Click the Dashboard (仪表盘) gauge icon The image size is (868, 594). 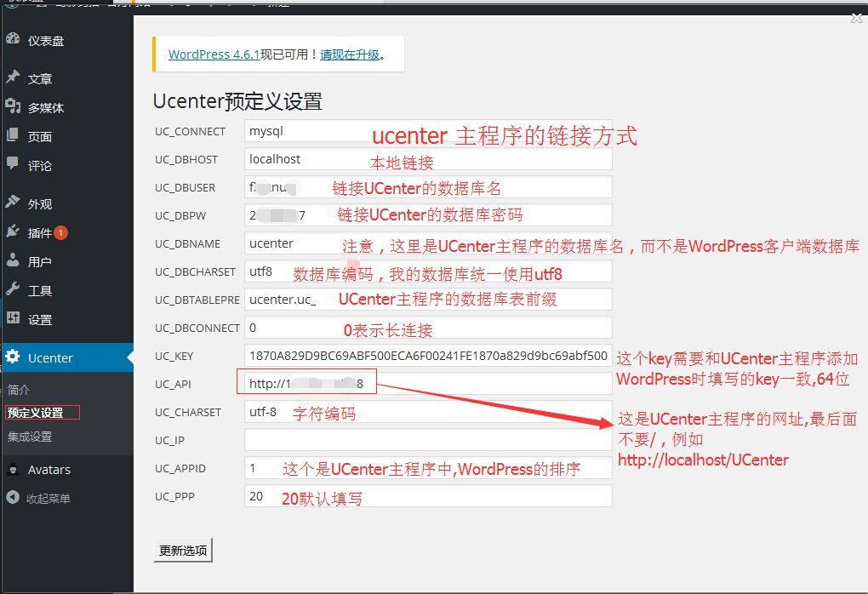pyautogui.click(x=13, y=39)
